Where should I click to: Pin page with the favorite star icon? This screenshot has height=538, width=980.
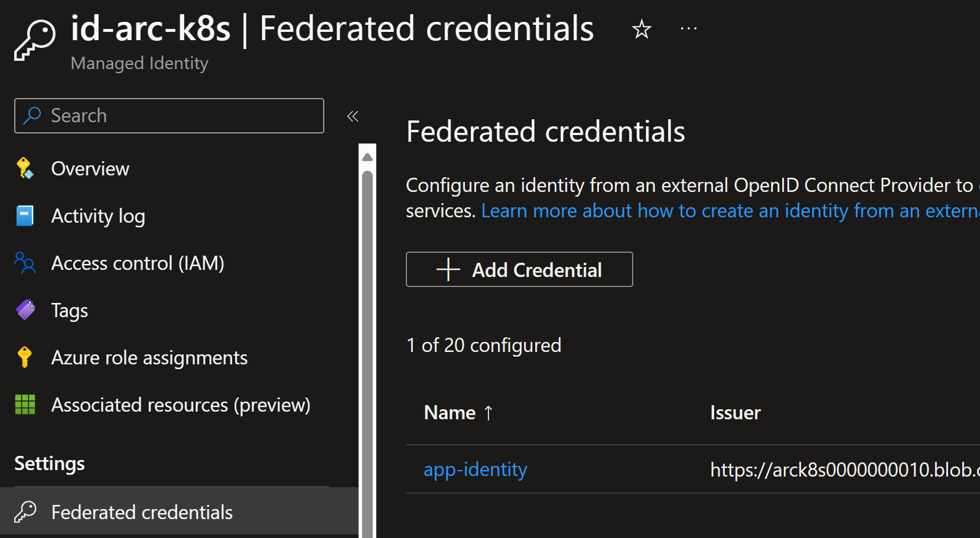click(642, 29)
